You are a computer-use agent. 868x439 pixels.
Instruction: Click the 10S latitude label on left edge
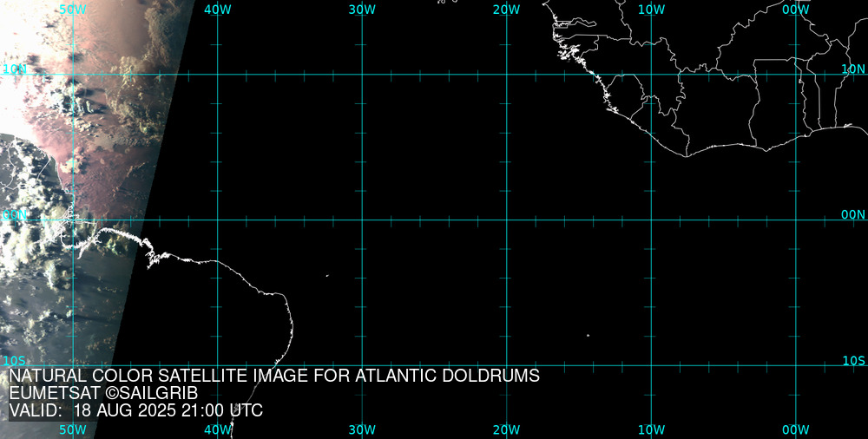click(x=14, y=361)
